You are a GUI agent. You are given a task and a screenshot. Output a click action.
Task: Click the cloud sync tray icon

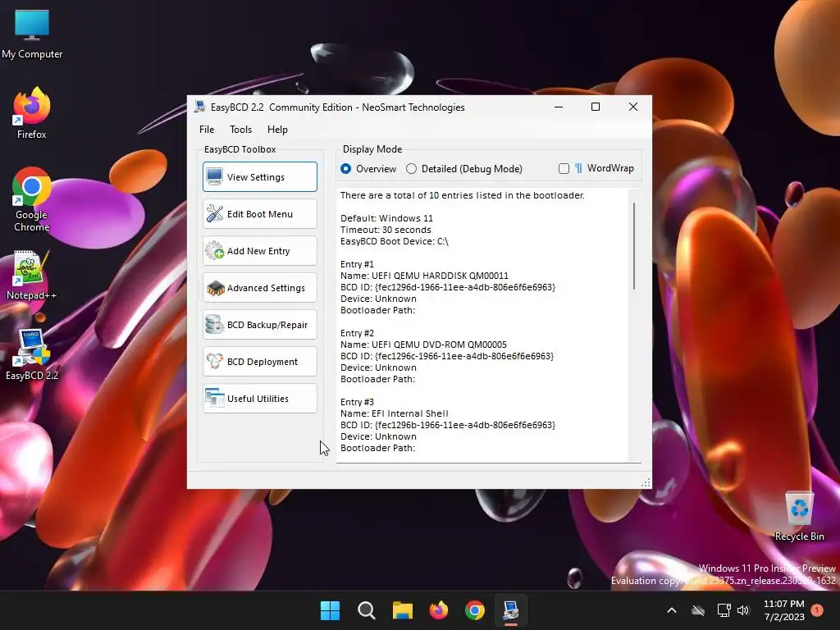click(x=698, y=610)
